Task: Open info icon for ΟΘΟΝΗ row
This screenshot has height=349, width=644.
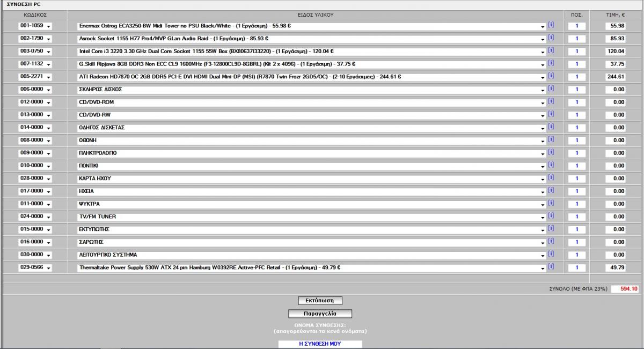Action: click(x=551, y=139)
